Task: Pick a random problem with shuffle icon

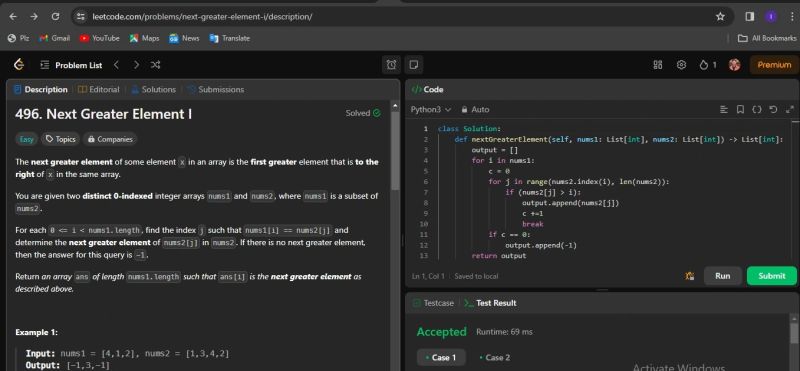Action: 156,65
